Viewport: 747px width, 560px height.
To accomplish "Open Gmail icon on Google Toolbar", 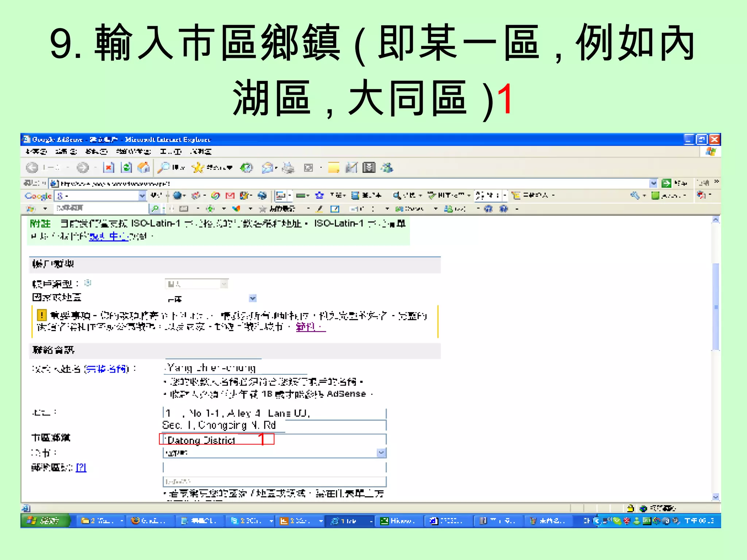I will 230,196.
